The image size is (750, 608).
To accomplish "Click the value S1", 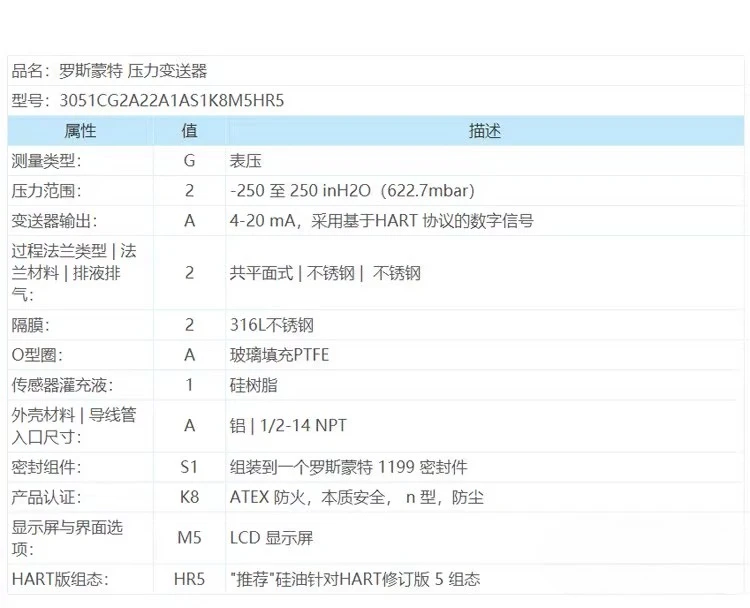I will click(189, 467).
